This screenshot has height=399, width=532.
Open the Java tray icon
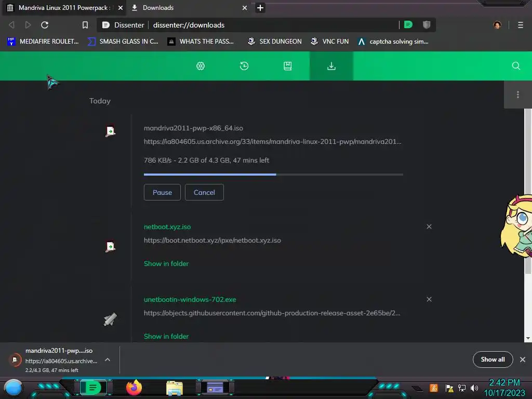[x=434, y=388]
